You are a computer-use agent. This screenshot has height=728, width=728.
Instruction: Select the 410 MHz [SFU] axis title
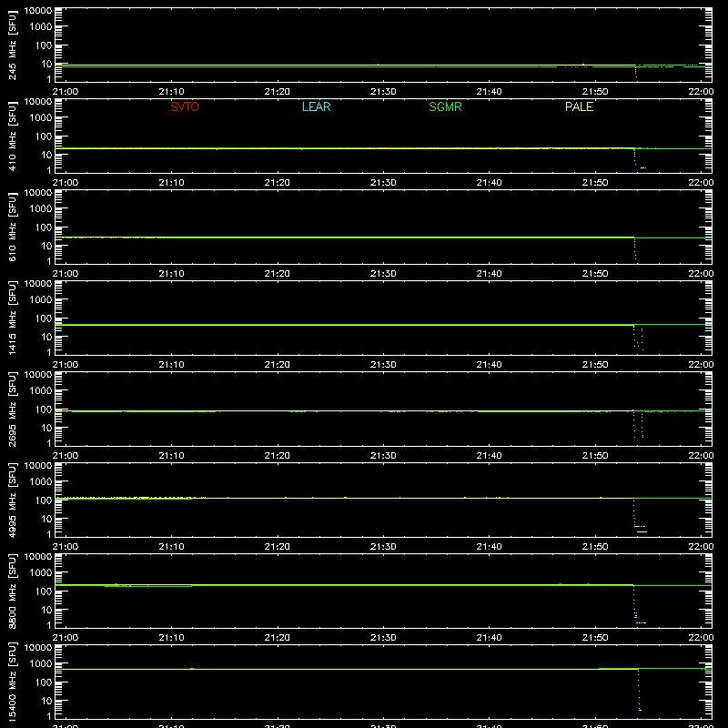tap(12, 136)
